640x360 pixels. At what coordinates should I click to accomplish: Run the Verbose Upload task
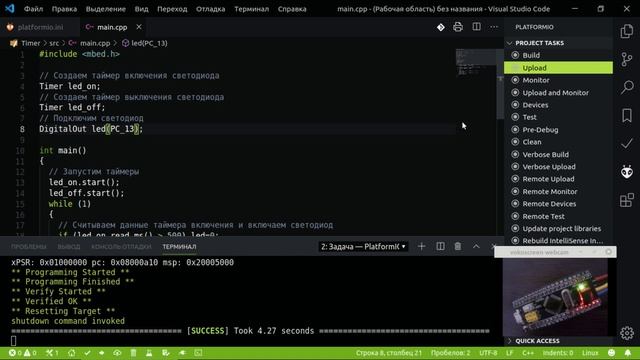tap(558, 167)
